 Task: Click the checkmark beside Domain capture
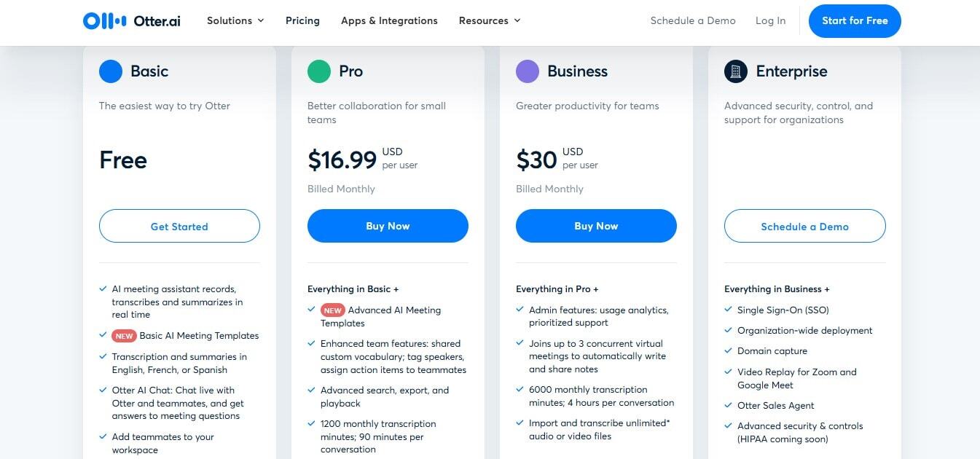click(x=729, y=350)
